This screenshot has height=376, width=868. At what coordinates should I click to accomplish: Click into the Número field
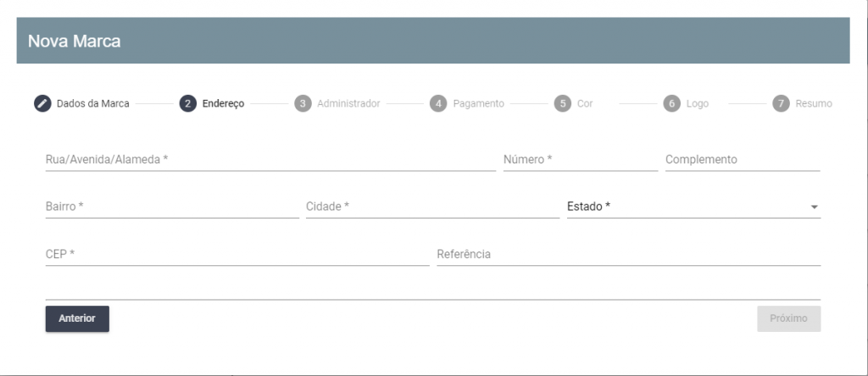581,159
